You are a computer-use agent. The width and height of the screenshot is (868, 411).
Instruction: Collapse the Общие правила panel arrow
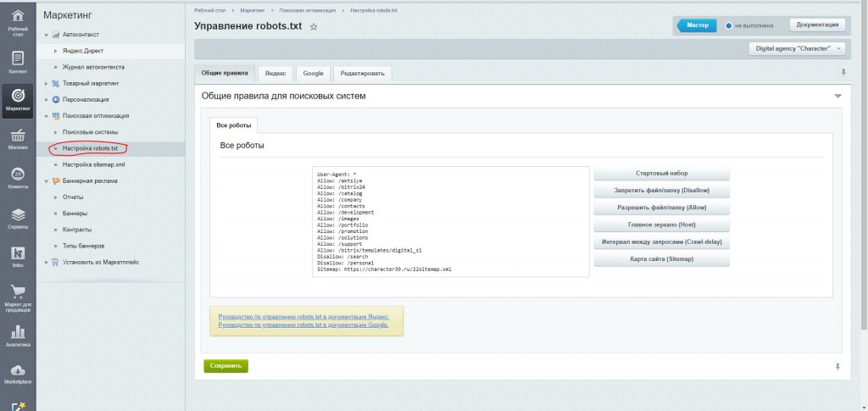point(837,97)
